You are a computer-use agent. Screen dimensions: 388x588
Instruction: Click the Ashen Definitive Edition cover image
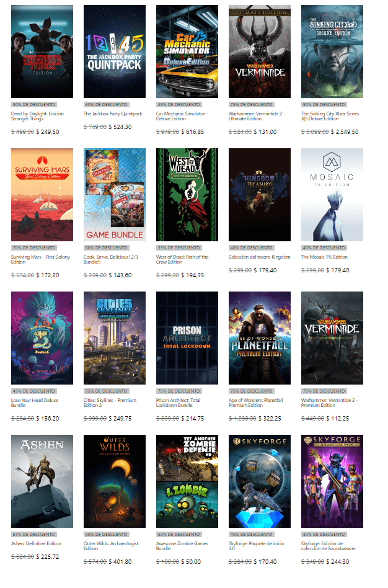tap(42, 481)
